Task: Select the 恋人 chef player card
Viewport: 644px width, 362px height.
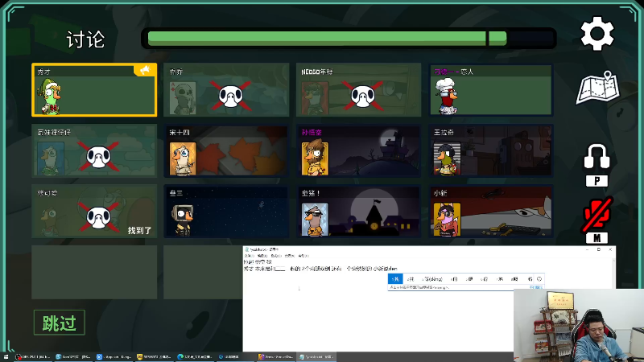Action: (x=491, y=90)
